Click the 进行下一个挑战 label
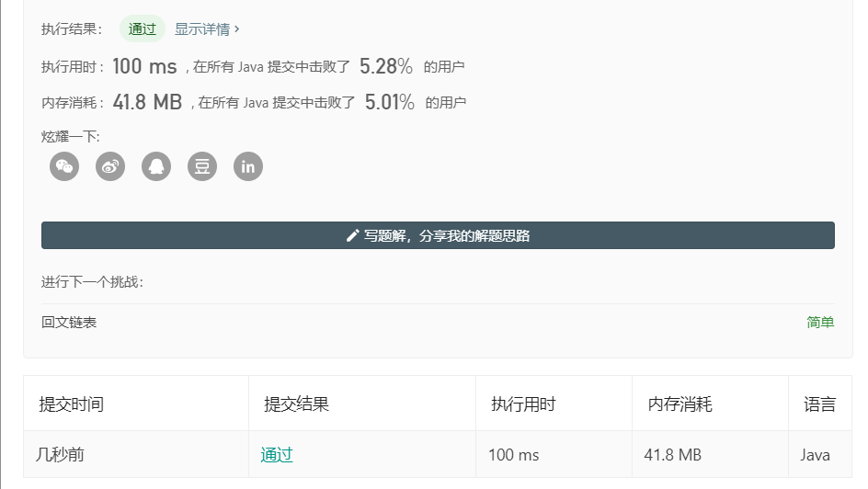Viewport: 868px width, 489px height. click(x=93, y=282)
